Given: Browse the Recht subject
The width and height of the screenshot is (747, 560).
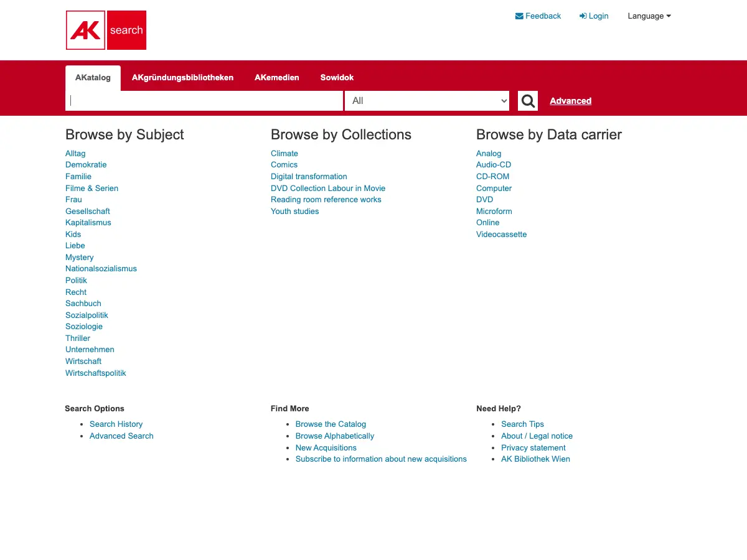Looking at the screenshot, I should 76,292.
